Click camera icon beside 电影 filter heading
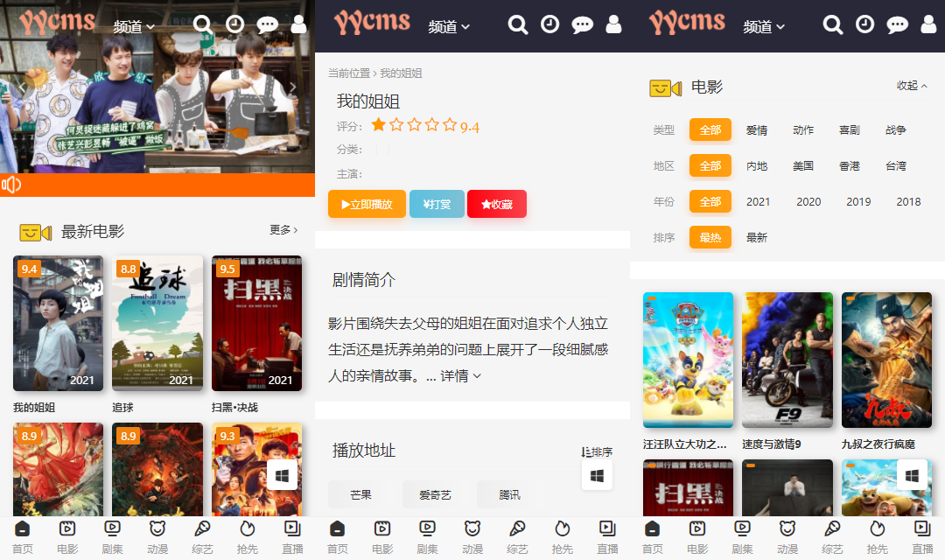The width and height of the screenshot is (945, 560). [x=665, y=88]
